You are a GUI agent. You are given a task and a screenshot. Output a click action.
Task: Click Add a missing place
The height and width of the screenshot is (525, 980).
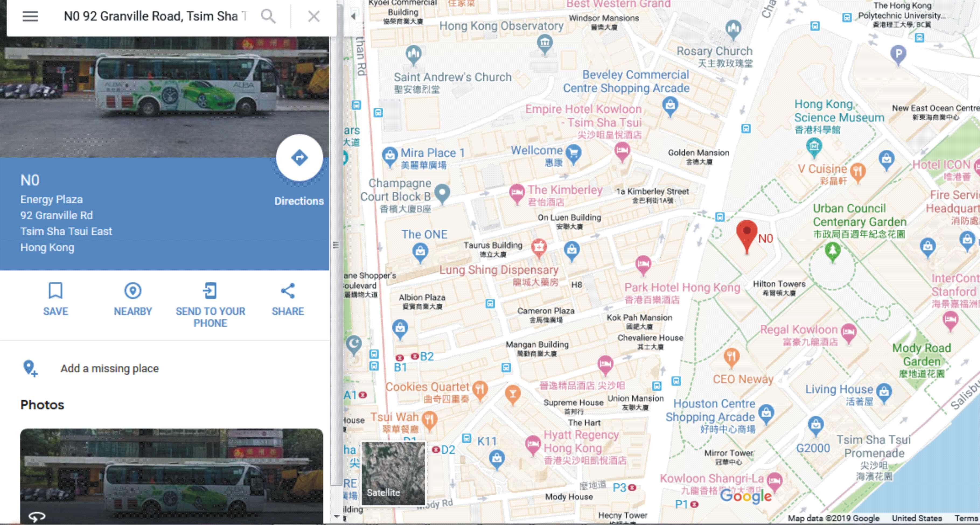pyautogui.click(x=110, y=368)
